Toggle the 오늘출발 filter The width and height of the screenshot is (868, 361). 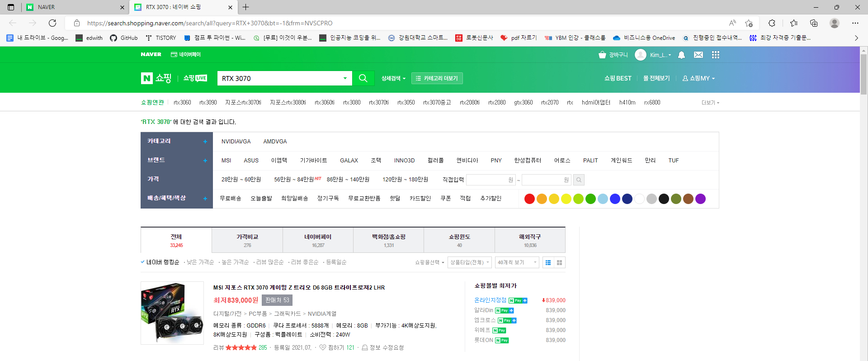point(261,199)
